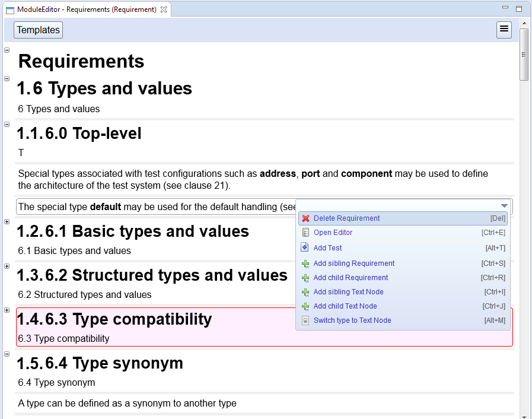Click the 6 Types and values description line
The width and height of the screenshot is (532, 419).
[59, 109]
